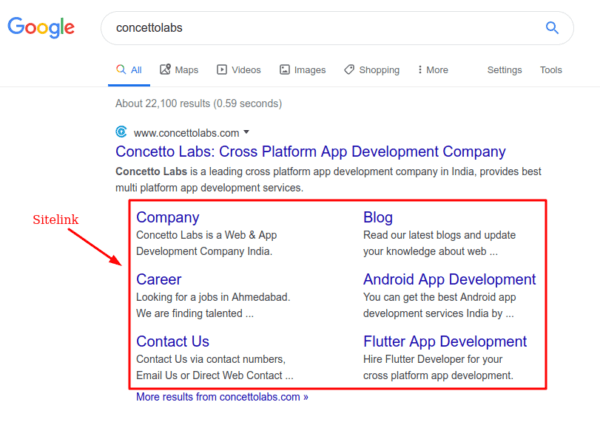Open the Blog sitelink
The image size is (600, 422).
(x=377, y=217)
